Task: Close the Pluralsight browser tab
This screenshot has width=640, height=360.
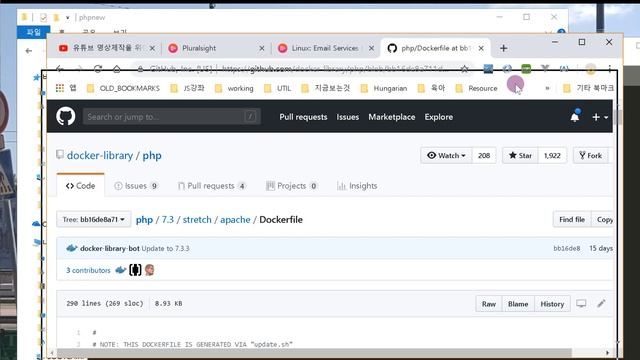Action: (262, 48)
